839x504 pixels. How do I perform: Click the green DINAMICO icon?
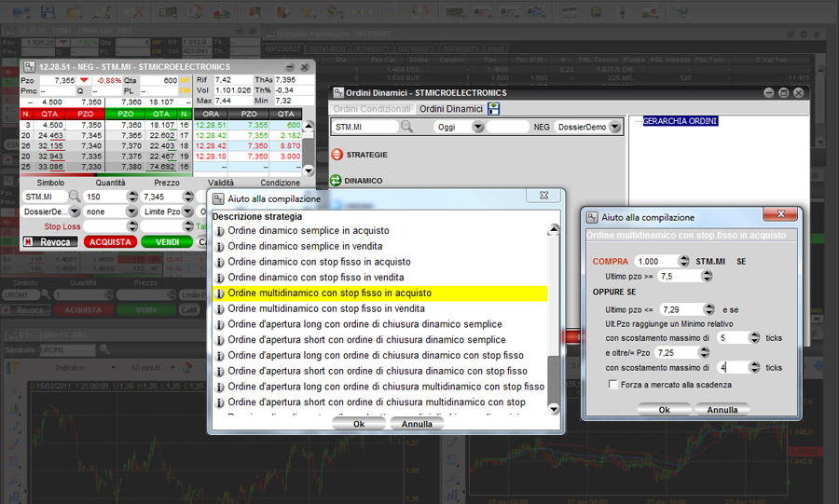pos(336,181)
